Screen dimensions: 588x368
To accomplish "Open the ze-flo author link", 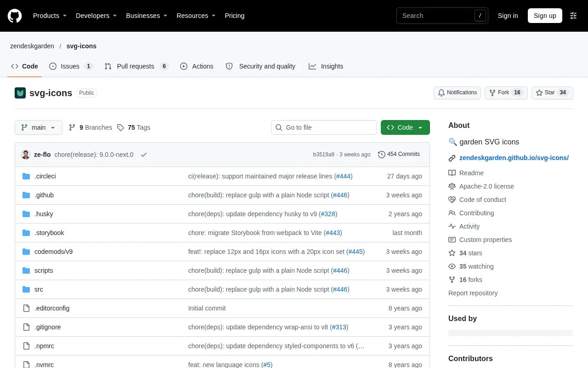I will pos(42,155).
